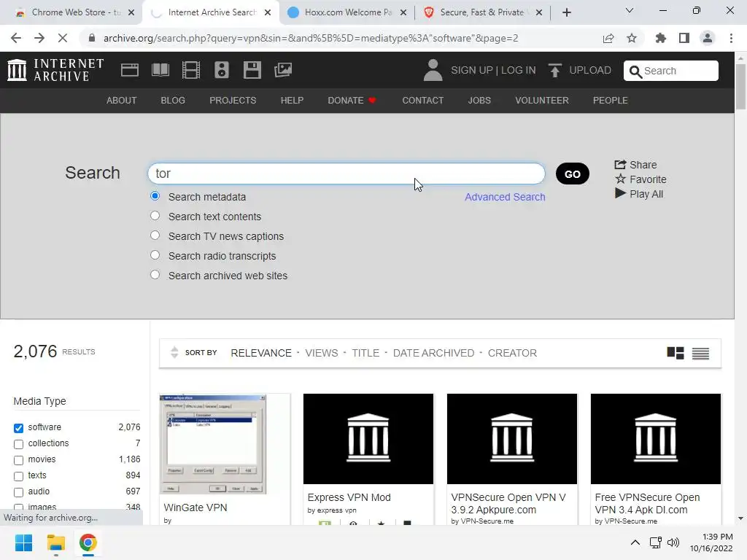
Task: Check the movies media type filter
Action: click(x=18, y=461)
